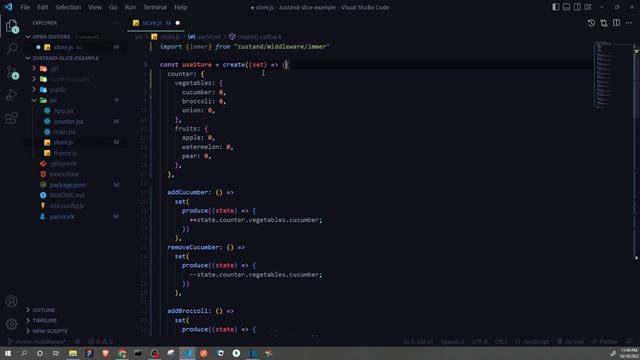640x360 pixels.
Task: Click the VS Code logo icon
Action: (x=8, y=7)
